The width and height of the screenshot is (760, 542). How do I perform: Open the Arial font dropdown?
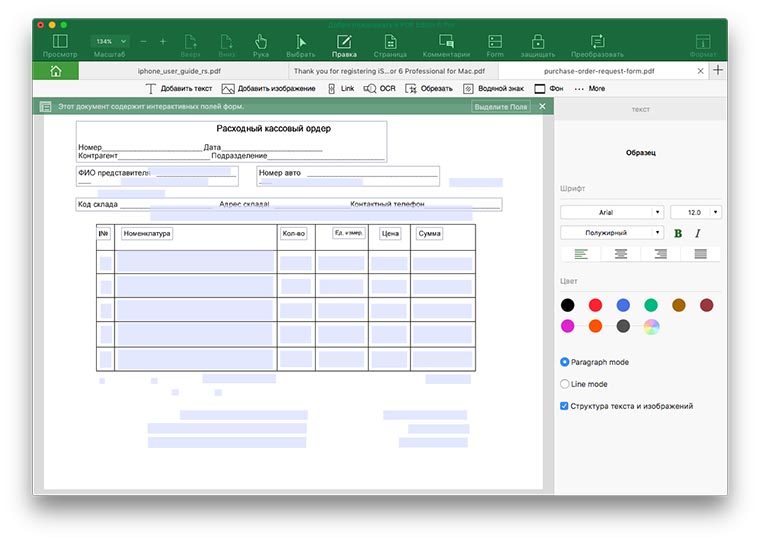click(x=611, y=212)
